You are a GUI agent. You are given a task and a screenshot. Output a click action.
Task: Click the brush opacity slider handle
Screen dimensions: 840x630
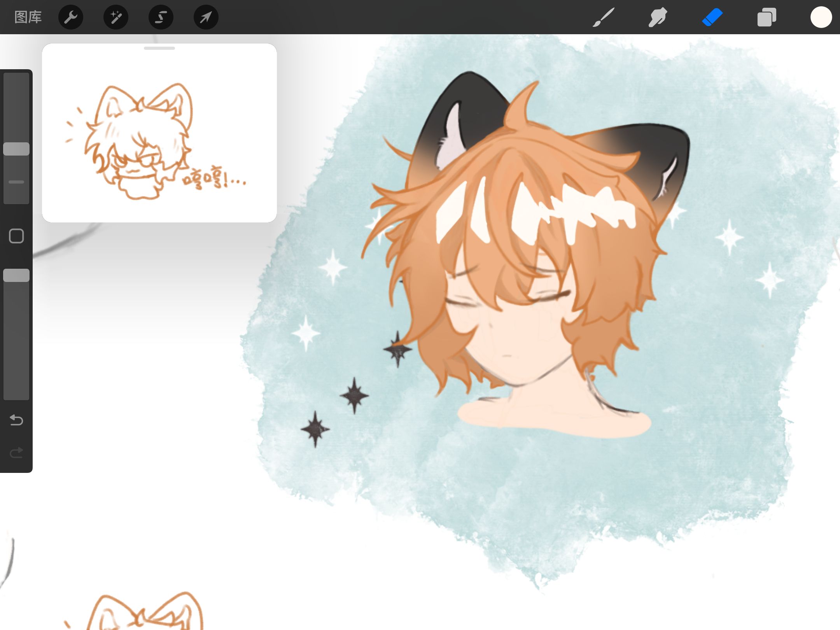click(x=16, y=275)
